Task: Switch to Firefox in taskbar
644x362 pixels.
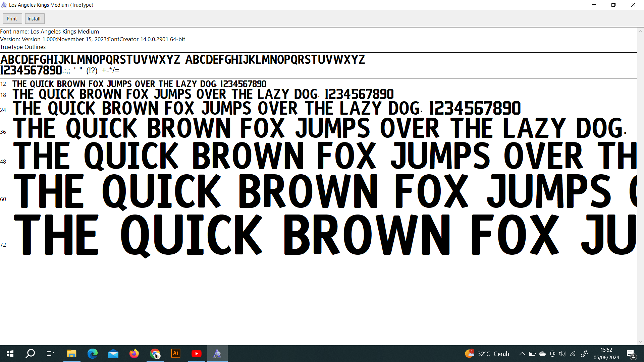Action: click(134, 354)
